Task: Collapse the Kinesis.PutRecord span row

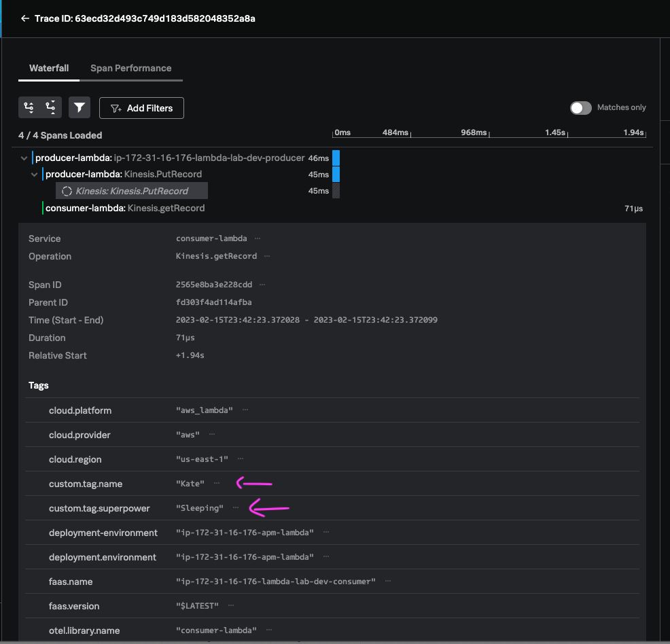Action: click(35, 174)
